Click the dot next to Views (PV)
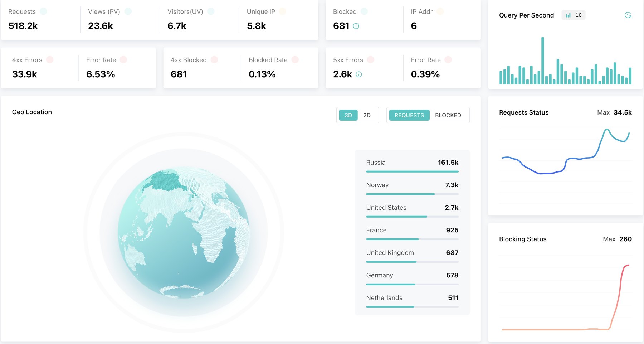 click(x=128, y=11)
